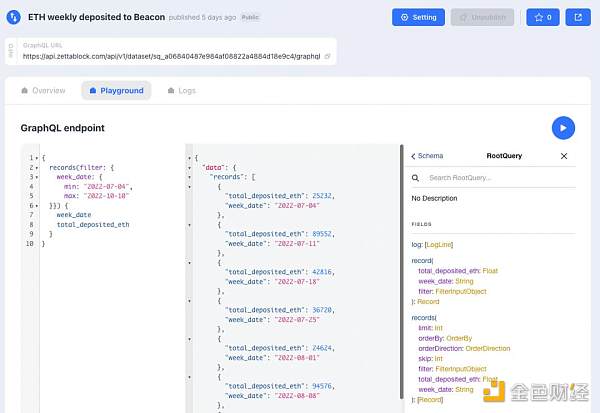Switch to the Overview tab
This screenshot has width=600, height=413.
[43, 91]
